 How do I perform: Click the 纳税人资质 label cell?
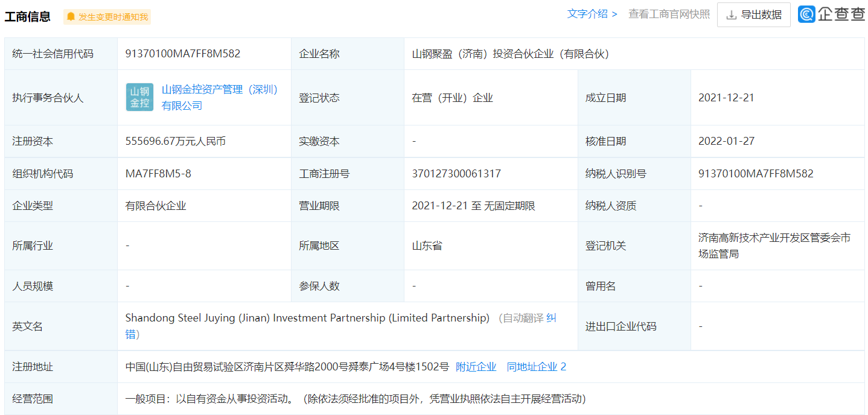634,206
